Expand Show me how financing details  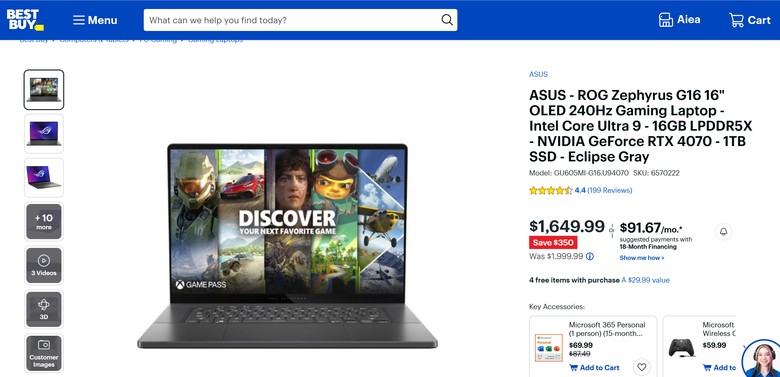pyautogui.click(x=642, y=258)
